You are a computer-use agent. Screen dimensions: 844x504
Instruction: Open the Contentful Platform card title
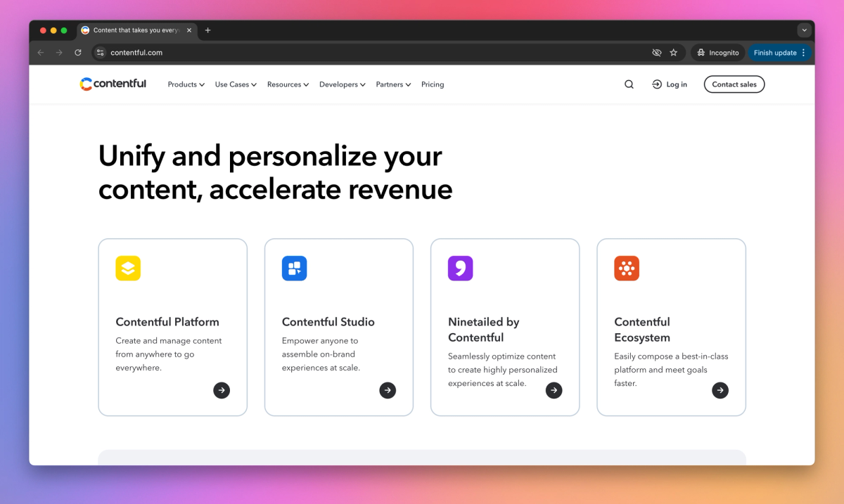click(167, 322)
